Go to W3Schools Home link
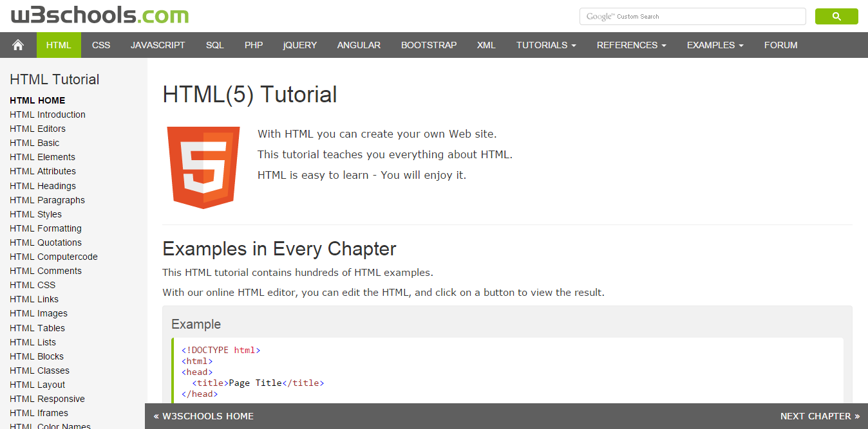Viewport: 868px width, 429px height. 203,416
